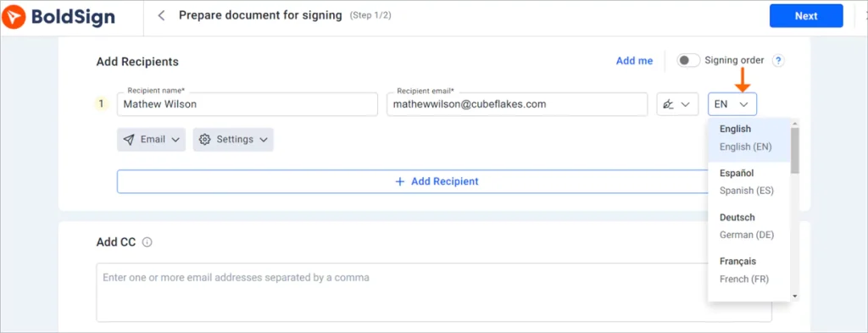
Task: Click the plus icon in Add Recipient
Action: [400, 181]
